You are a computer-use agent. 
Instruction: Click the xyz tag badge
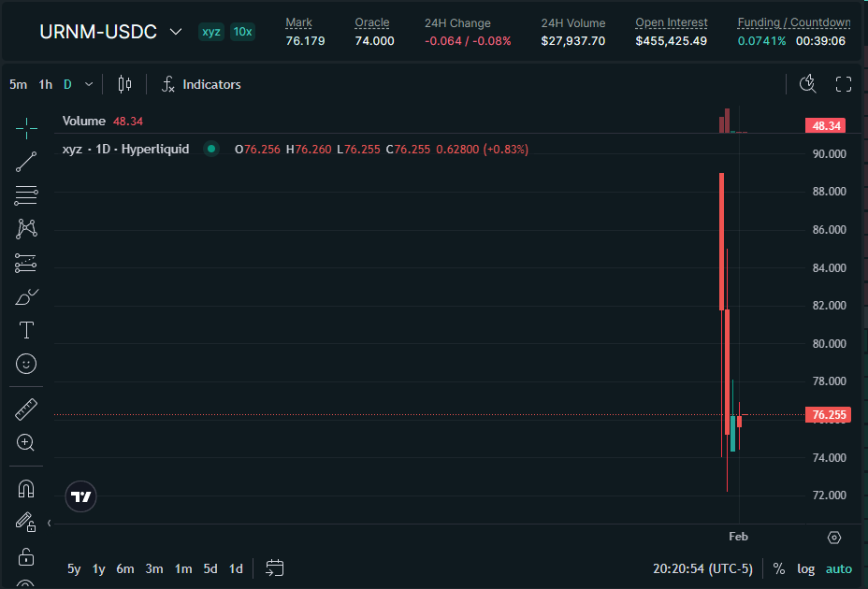(x=211, y=32)
